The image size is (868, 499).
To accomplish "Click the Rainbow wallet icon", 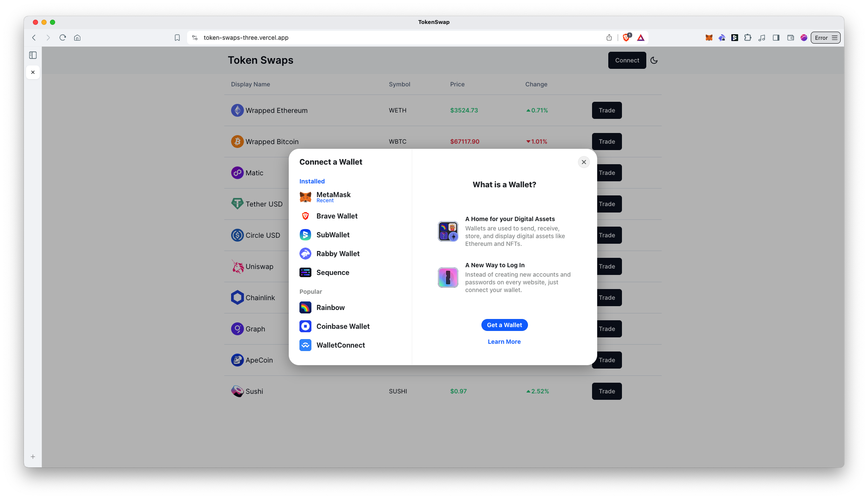I will pos(305,307).
